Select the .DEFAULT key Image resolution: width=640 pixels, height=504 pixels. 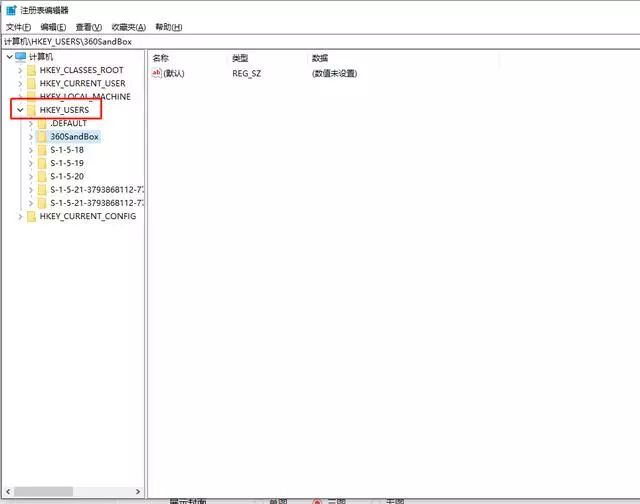(69, 123)
